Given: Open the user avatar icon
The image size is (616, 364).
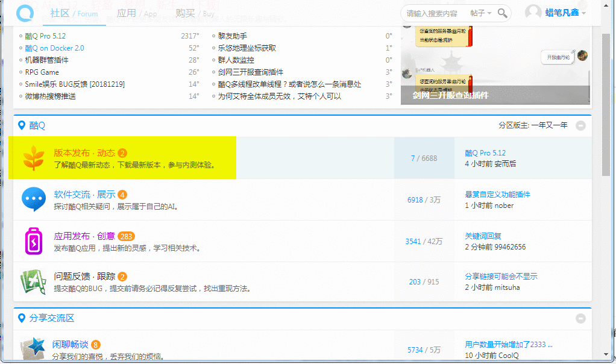Looking at the screenshot, I should point(533,12).
